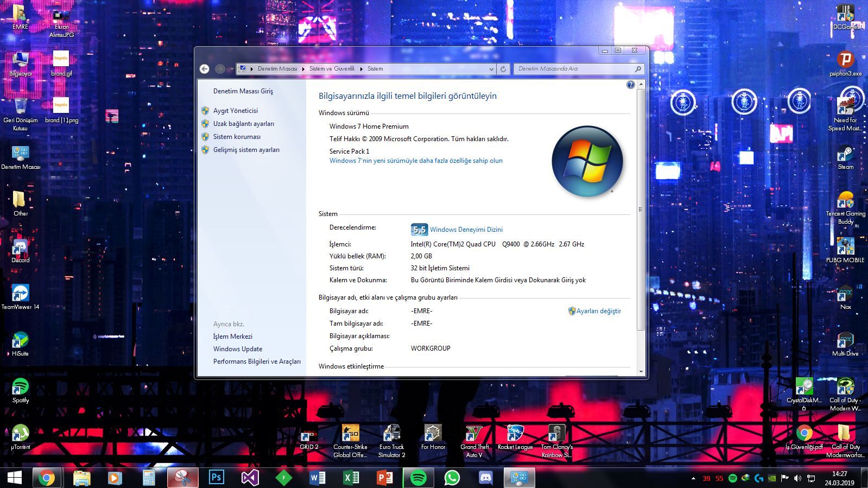Click the volume icon in system tray
This screenshot has height=488, width=868.
[797, 478]
